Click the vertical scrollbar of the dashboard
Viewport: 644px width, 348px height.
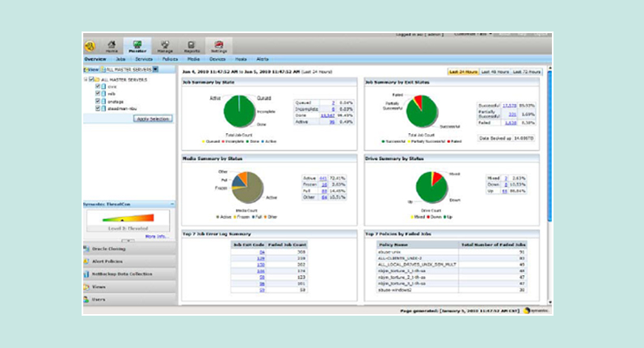[549, 145]
